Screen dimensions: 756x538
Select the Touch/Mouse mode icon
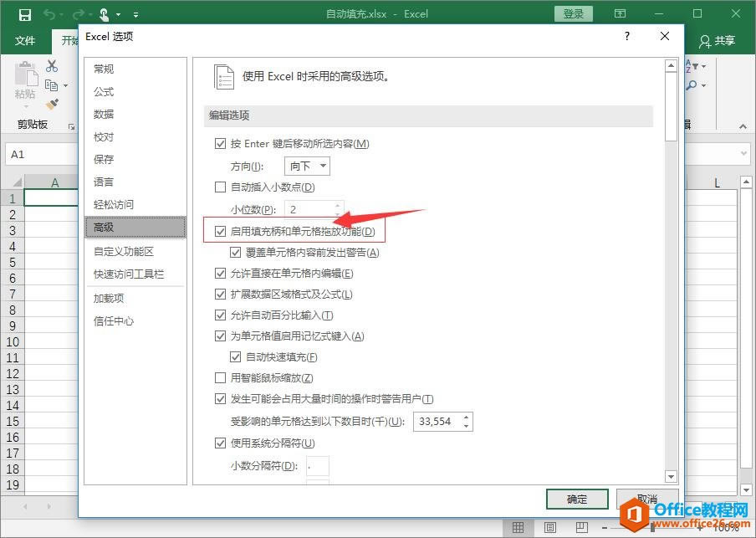[x=103, y=13]
